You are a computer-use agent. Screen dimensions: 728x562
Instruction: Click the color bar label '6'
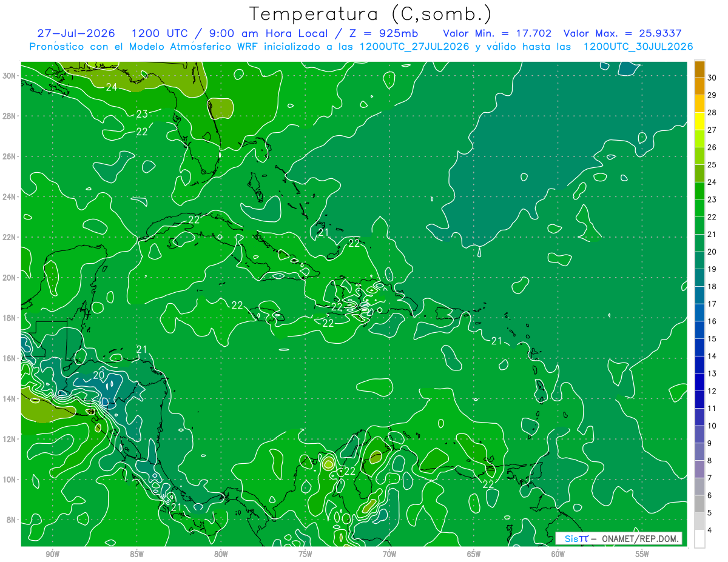[x=710, y=495]
